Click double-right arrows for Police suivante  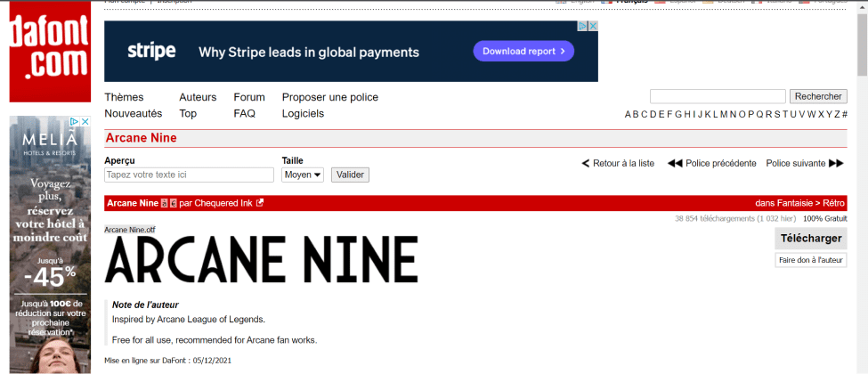(836, 164)
